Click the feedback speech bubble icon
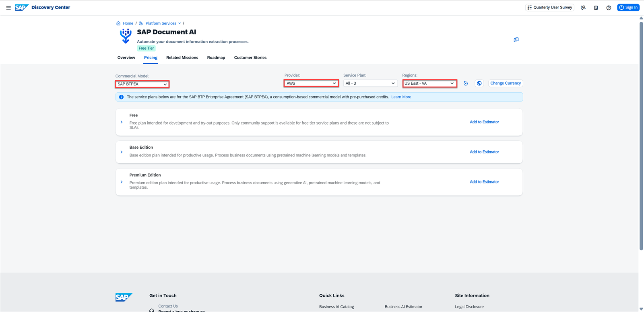Screen dimensions: 644x312 (x=516, y=40)
